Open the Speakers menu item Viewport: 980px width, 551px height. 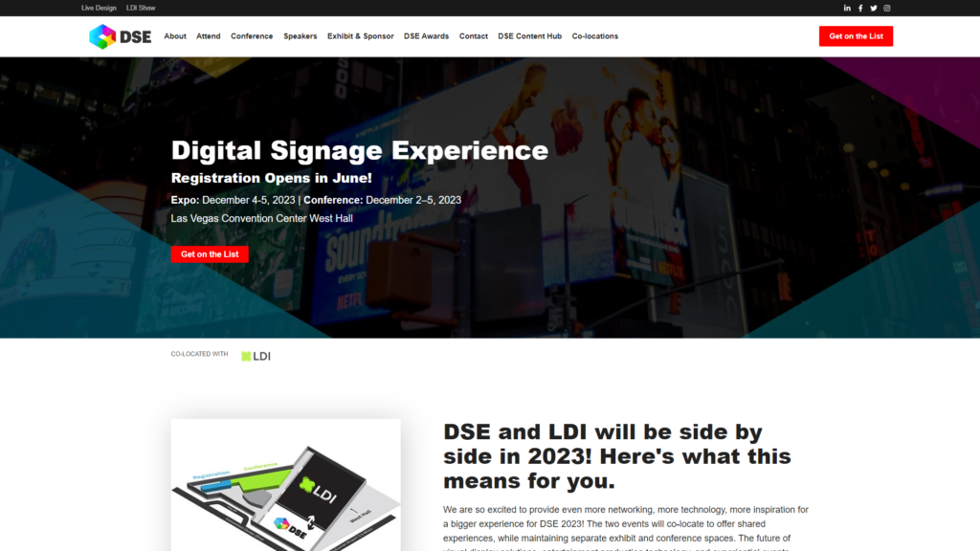(300, 36)
